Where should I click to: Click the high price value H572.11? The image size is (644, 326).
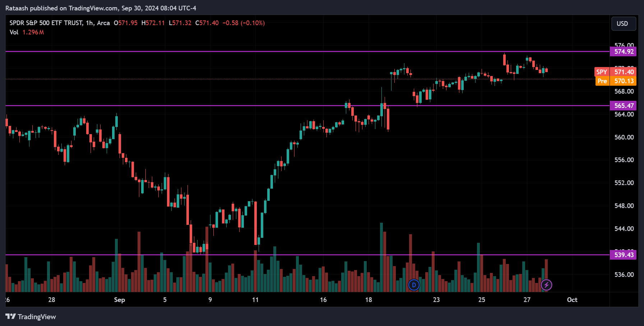(153, 23)
